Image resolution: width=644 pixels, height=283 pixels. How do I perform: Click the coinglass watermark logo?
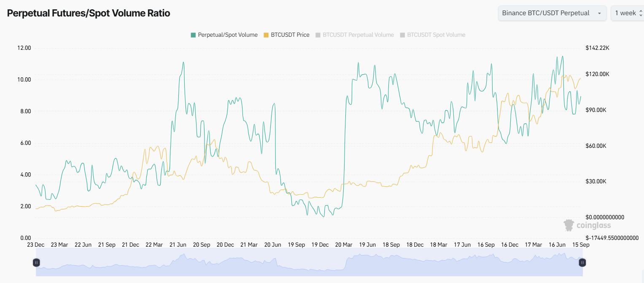coord(587,225)
